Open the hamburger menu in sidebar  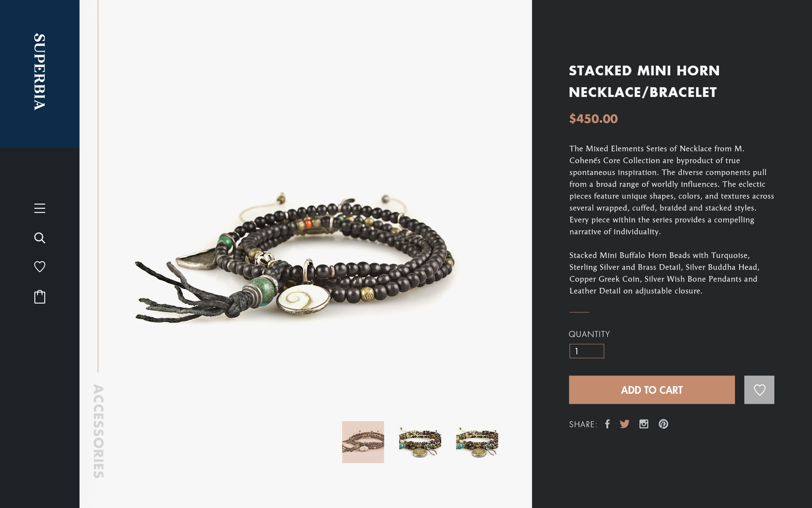point(40,208)
